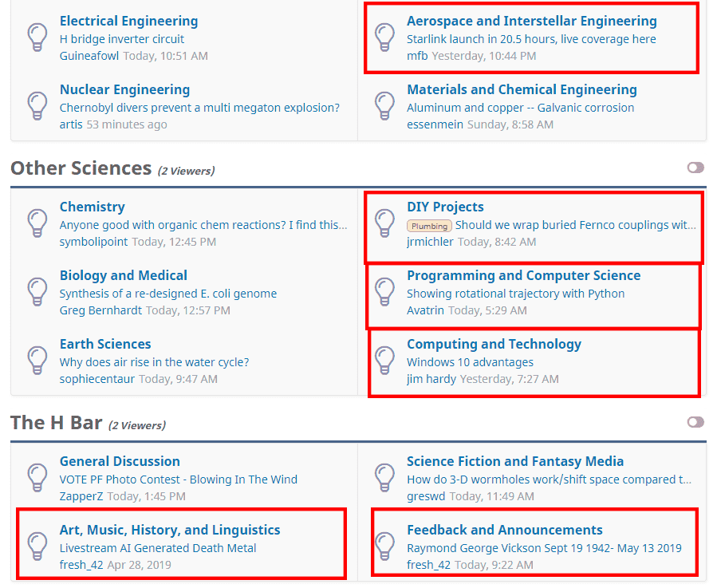Click the lightbulb icon beside DIY Projects
The height and width of the screenshot is (588, 717).
385,223
